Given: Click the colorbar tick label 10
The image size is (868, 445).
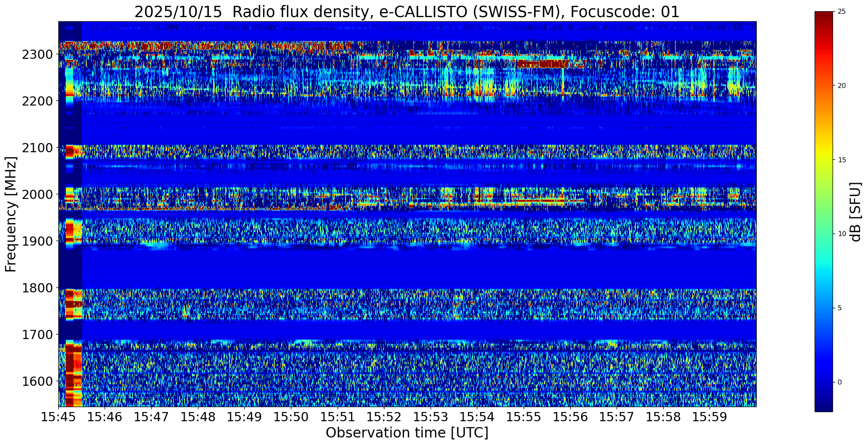Looking at the screenshot, I should (x=842, y=234).
